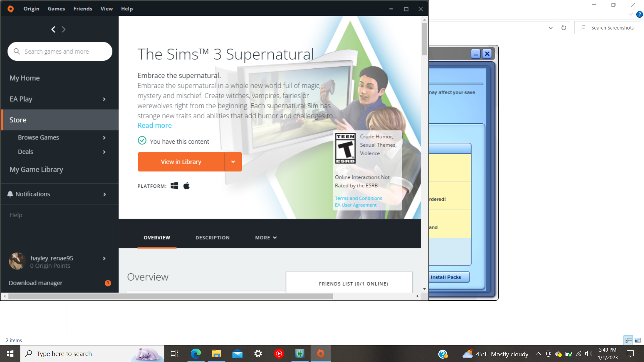Image resolution: width=644 pixels, height=362 pixels.
Task: Open hayley_renae95 profile avatar
Action: pyautogui.click(x=17, y=261)
